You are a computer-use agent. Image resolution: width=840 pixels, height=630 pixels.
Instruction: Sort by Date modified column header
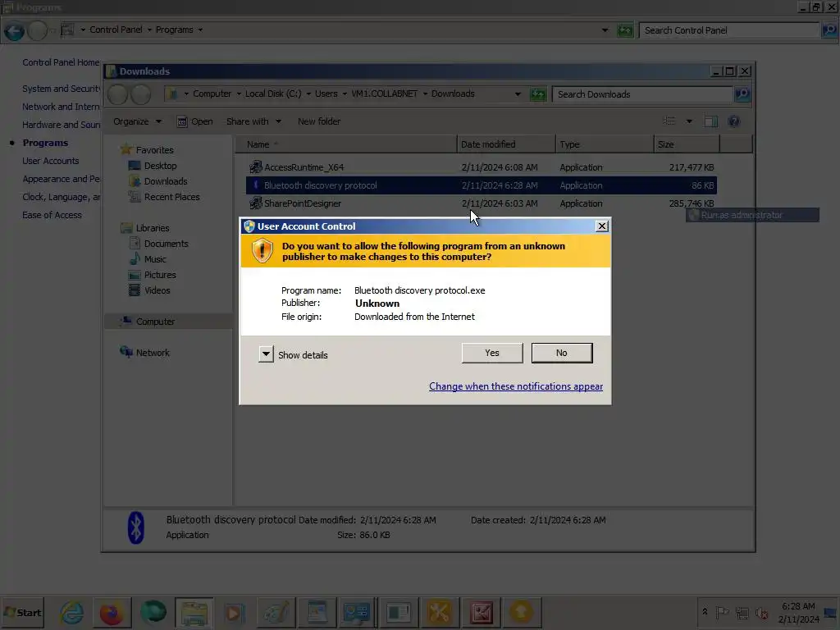click(506, 144)
